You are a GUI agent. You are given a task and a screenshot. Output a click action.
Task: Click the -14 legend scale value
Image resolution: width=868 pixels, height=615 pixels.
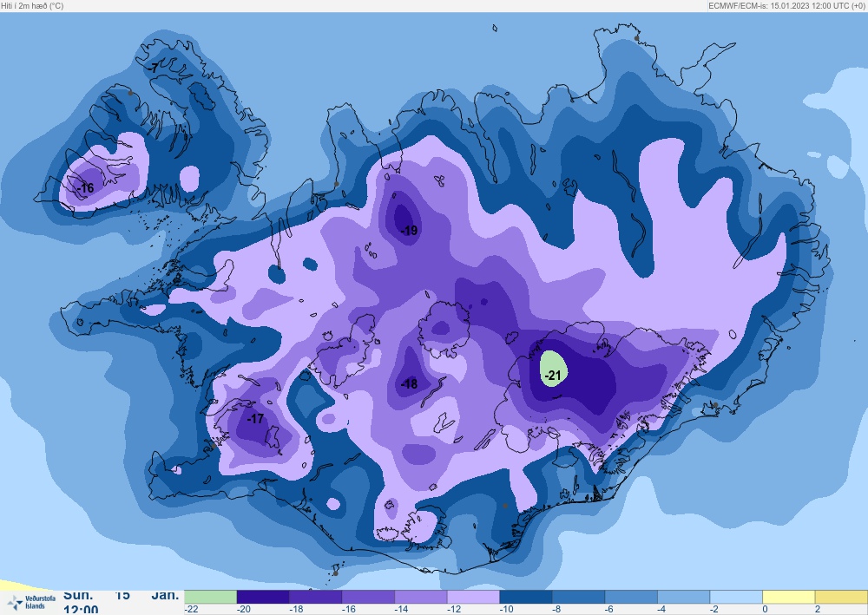(401, 610)
